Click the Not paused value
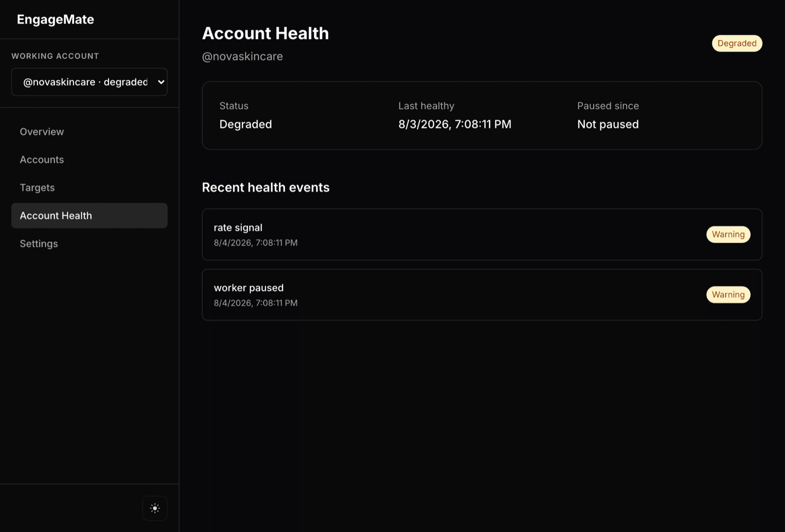Image resolution: width=785 pixels, height=532 pixels. click(608, 124)
